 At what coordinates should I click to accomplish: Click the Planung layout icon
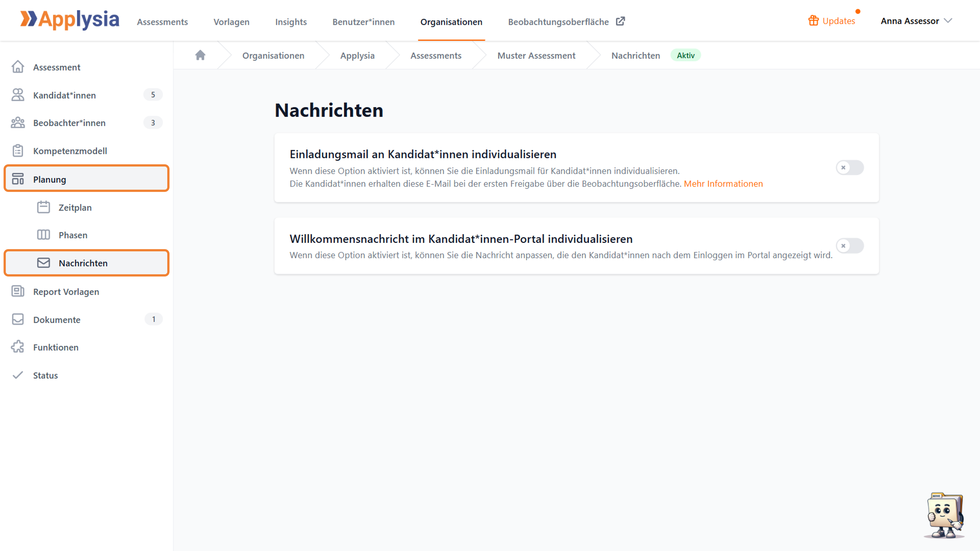click(18, 179)
